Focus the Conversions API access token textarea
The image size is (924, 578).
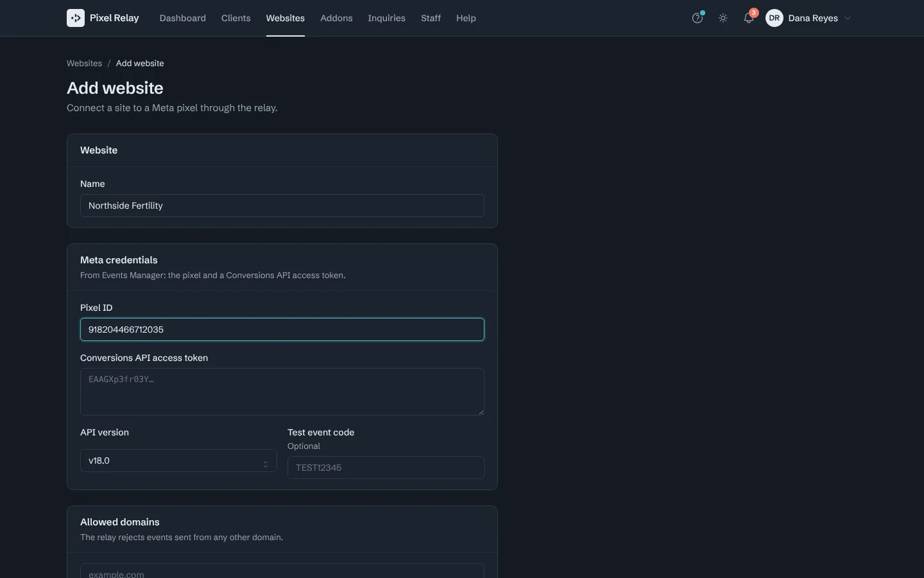(x=282, y=392)
